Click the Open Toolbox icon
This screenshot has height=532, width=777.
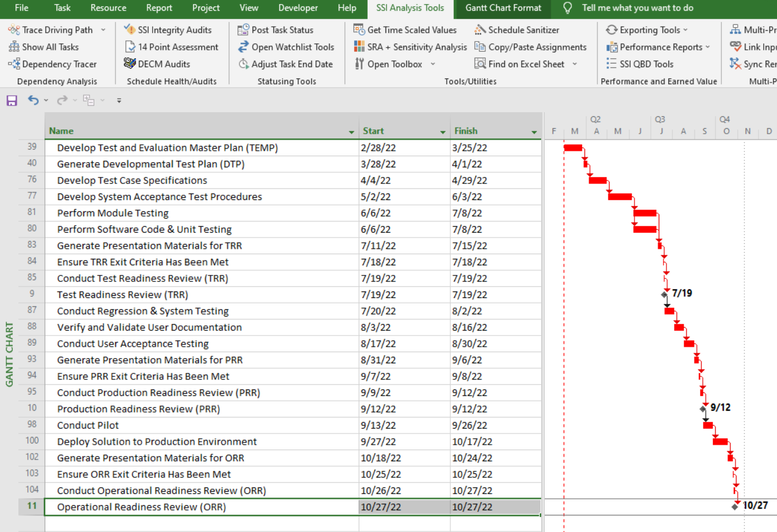coord(359,64)
